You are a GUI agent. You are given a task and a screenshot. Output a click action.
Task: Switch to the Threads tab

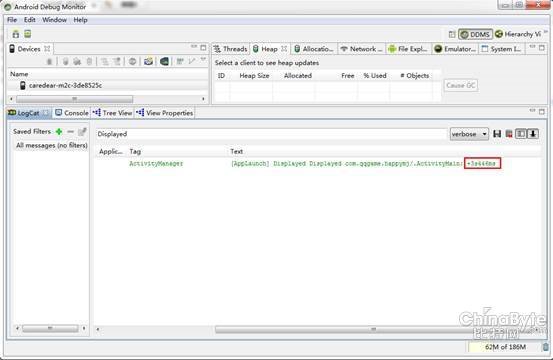pos(231,49)
